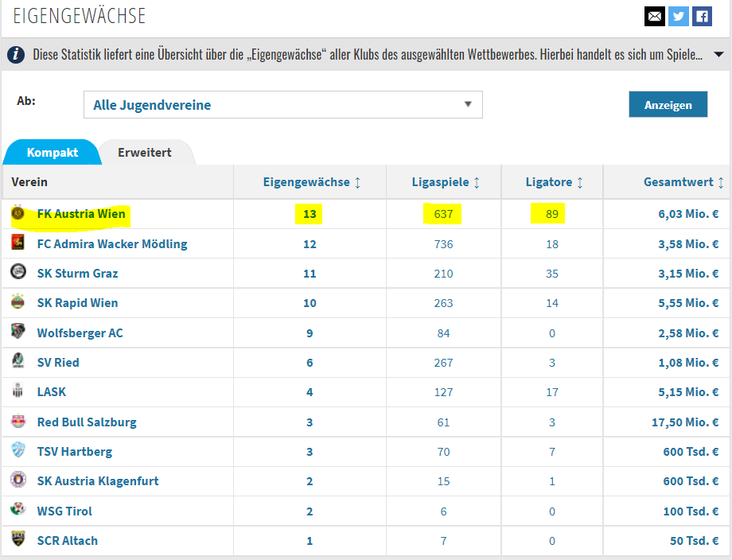
Task: Open the Wolfsberger AC crest
Action: [18, 332]
